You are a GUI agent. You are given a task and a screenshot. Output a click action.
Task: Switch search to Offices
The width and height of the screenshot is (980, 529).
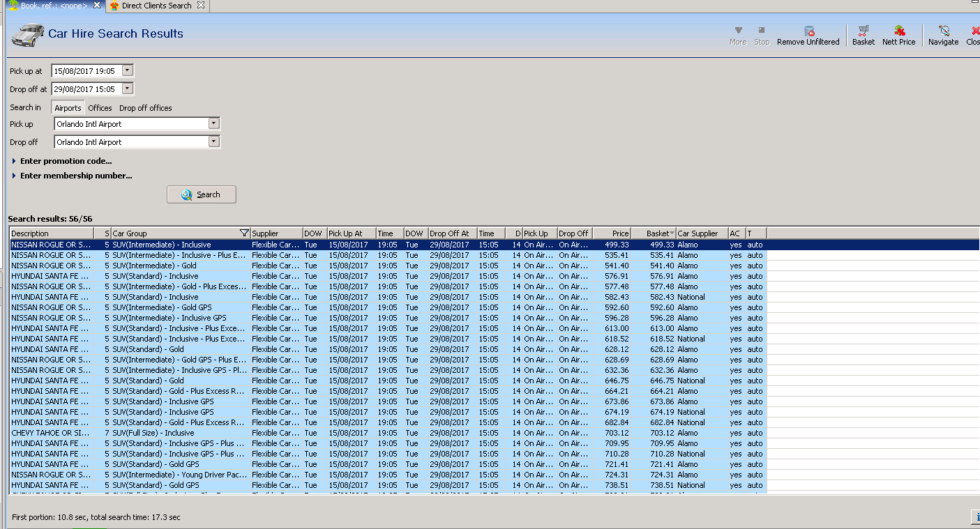pyautogui.click(x=100, y=108)
